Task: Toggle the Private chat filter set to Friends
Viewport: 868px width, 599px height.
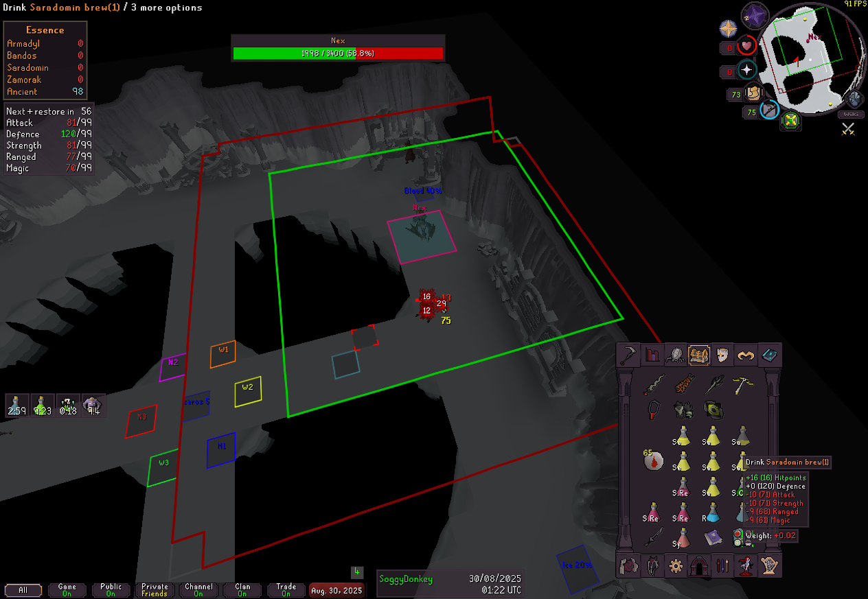Action: [155, 590]
